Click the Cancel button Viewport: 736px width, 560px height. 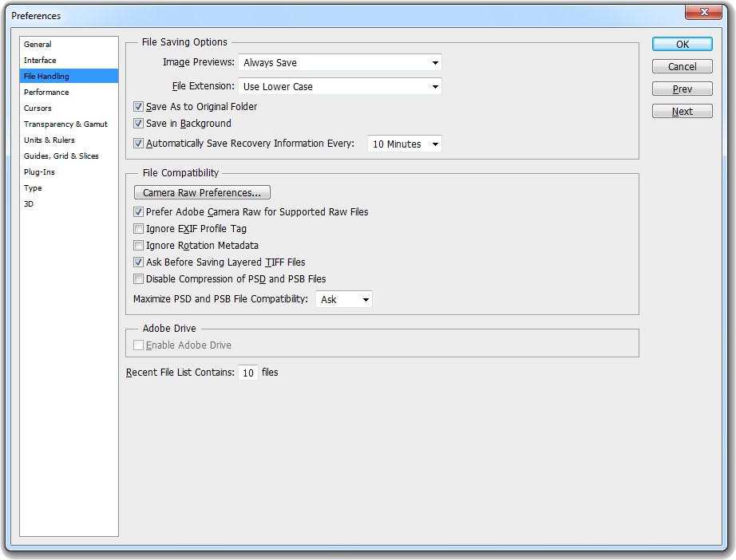pos(683,67)
